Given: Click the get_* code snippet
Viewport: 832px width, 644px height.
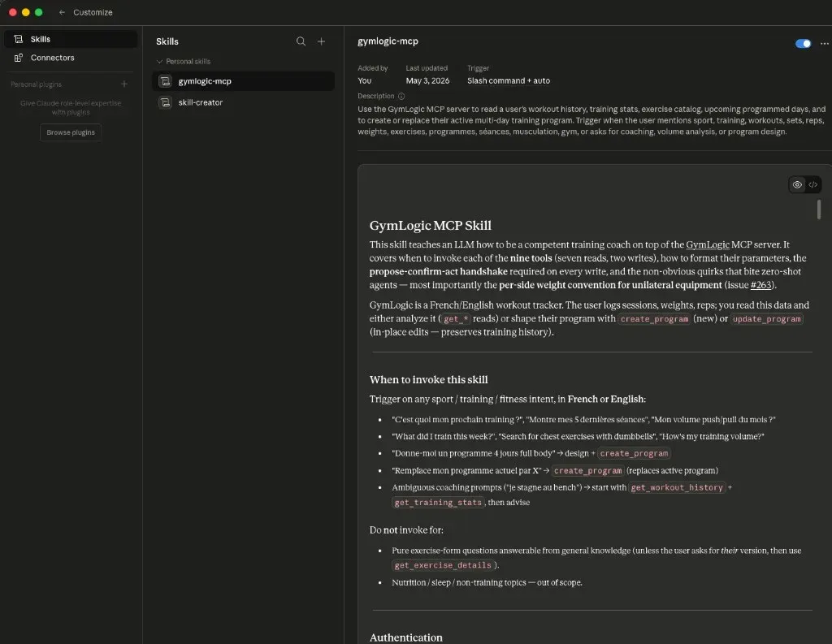Looking at the screenshot, I should pyautogui.click(x=456, y=319).
